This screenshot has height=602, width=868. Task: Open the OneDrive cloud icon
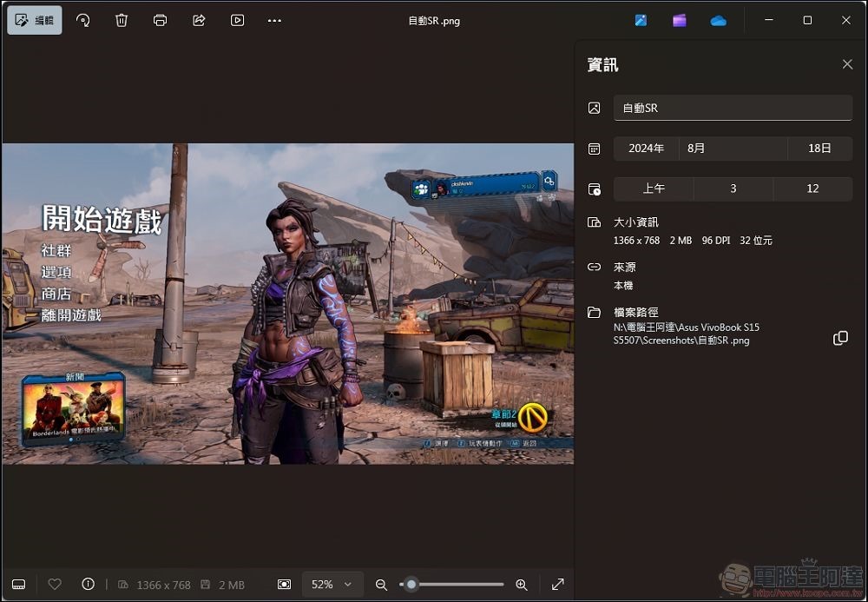coord(718,21)
